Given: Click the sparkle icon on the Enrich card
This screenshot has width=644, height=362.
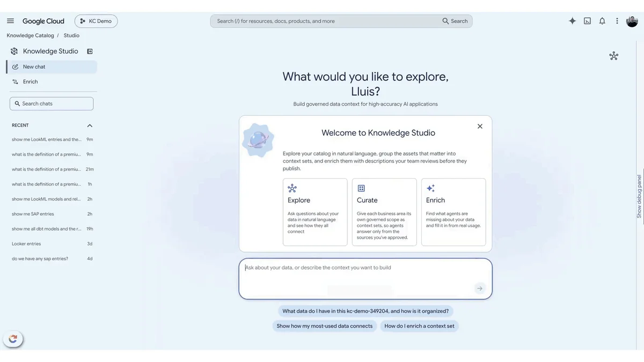Looking at the screenshot, I should (x=430, y=188).
